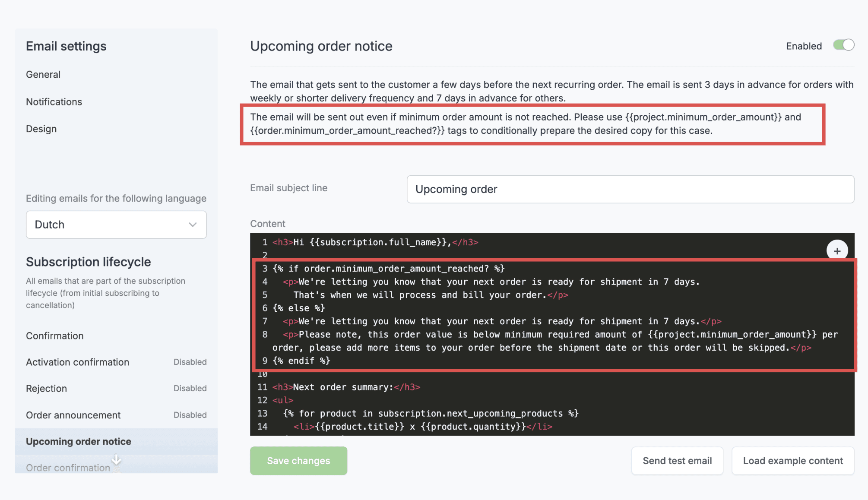
Task: Open General email settings
Action: [x=43, y=74]
